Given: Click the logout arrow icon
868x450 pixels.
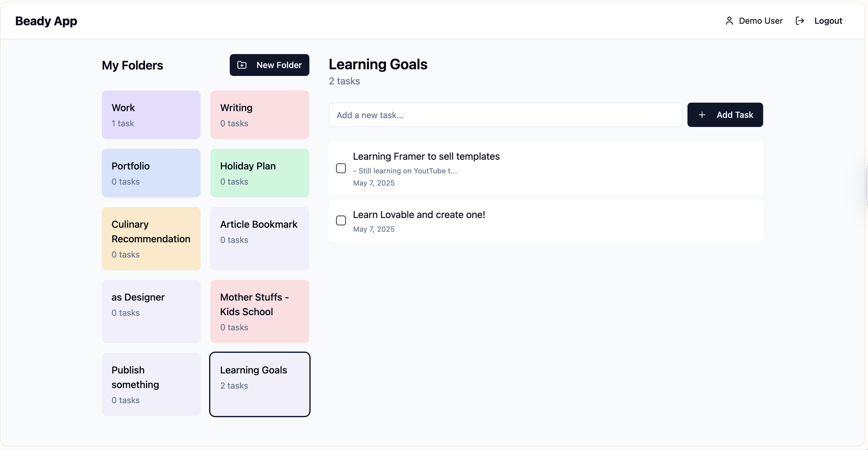Looking at the screenshot, I should 799,21.
